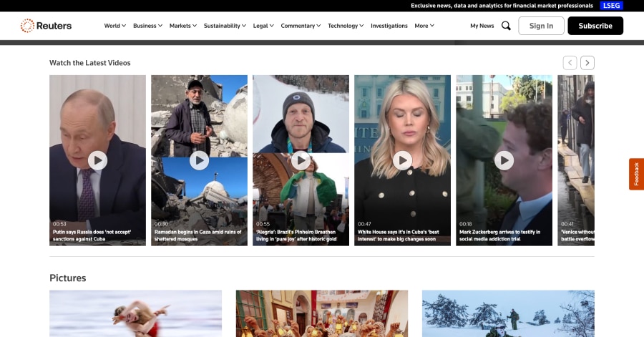
Task: Expand the Commentary menu
Action: (301, 26)
